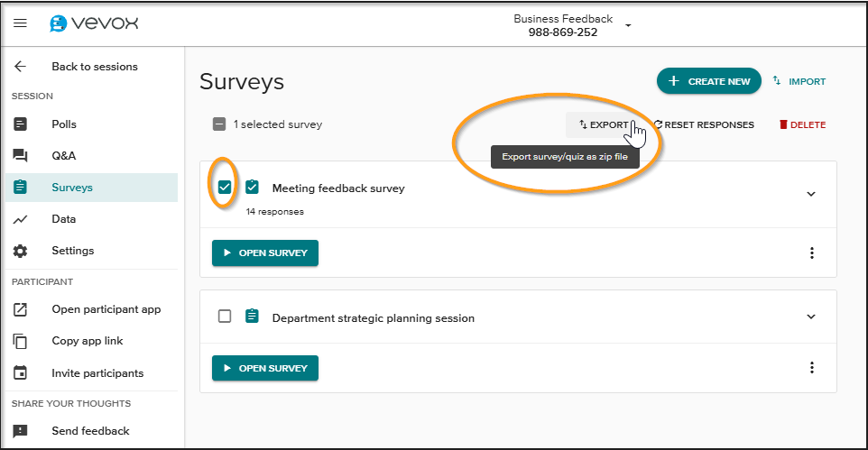
Task: Go Back to sessions link
Action: pyautogui.click(x=95, y=67)
